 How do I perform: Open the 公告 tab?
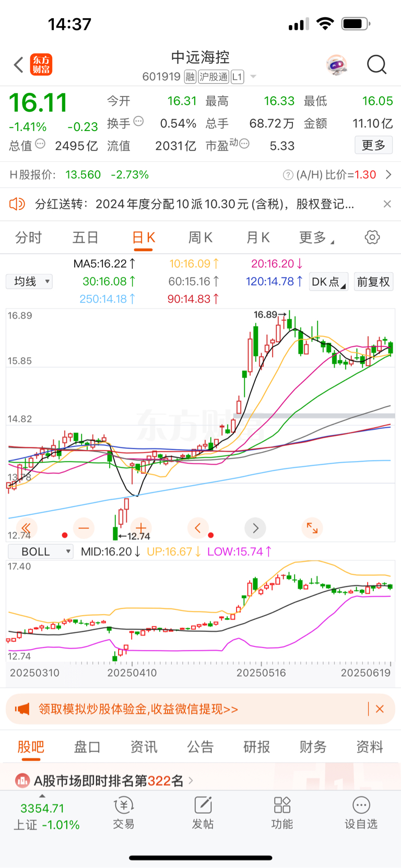click(200, 747)
